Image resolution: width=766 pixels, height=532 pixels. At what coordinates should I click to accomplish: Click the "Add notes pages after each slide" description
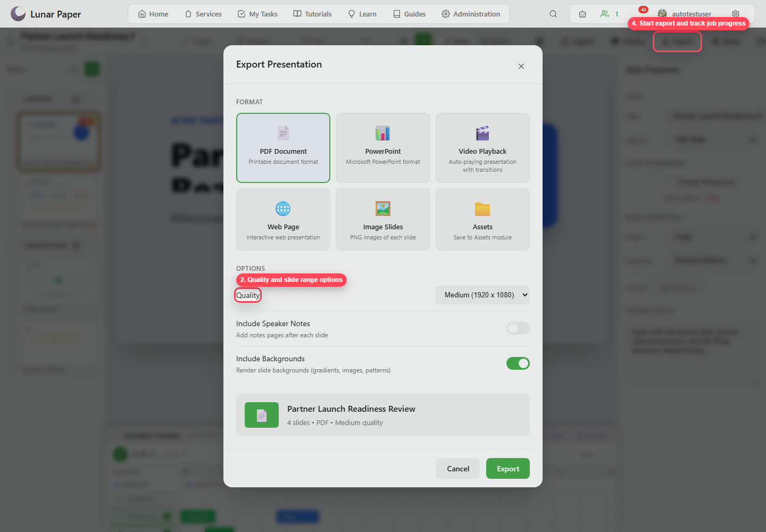(x=282, y=335)
